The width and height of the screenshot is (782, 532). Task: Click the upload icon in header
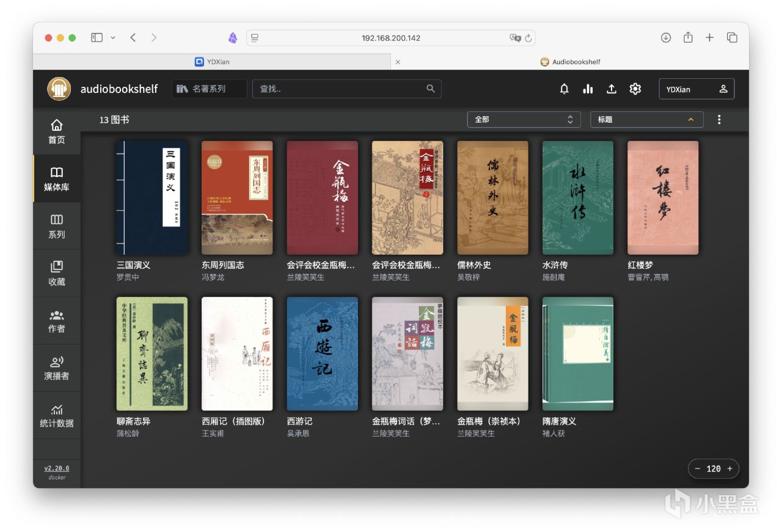coord(612,89)
